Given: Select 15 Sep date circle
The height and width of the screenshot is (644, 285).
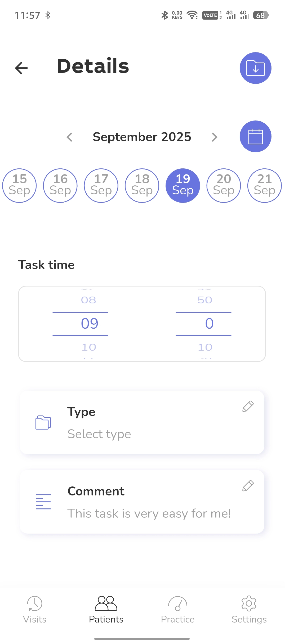Looking at the screenshot, I should pos(19,185).
